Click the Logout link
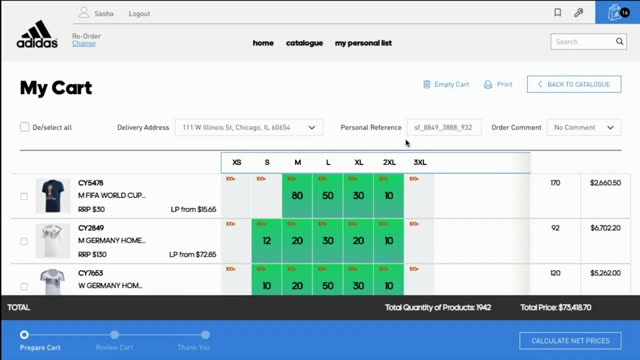Viewport: 640px width, 360px height. click(139, 13)
